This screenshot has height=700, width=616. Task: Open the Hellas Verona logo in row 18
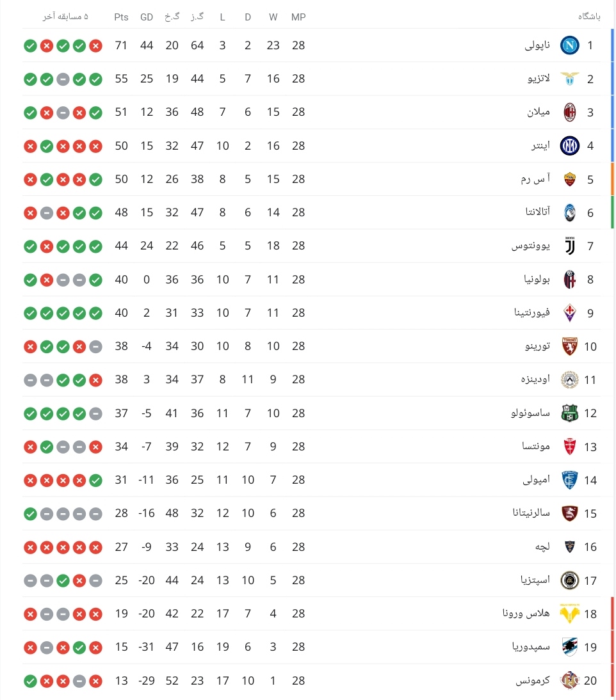(569, 614)
